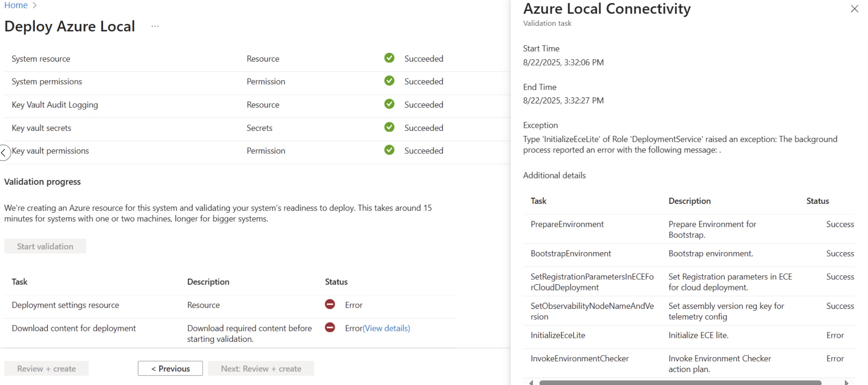
Task: Click the green check icon for Key vault secrets
Action: coord(389,127)
